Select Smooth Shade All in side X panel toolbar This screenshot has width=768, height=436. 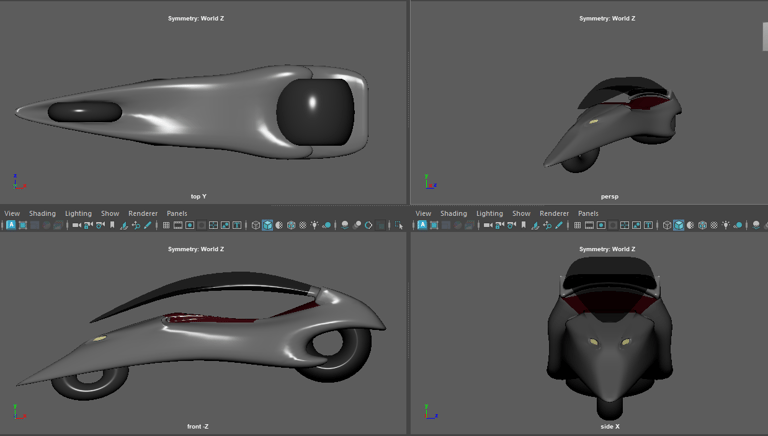pyautogui.click(x=678, y=225)
